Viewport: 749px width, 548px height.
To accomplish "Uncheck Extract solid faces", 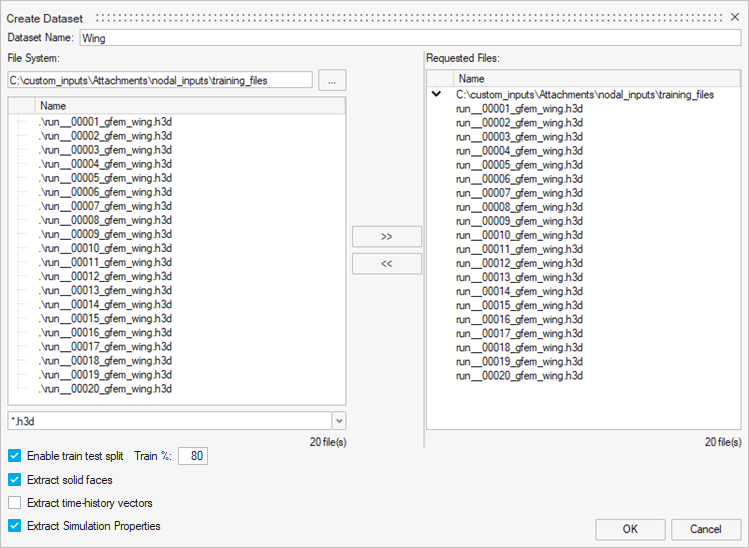I will click(14, 479).
